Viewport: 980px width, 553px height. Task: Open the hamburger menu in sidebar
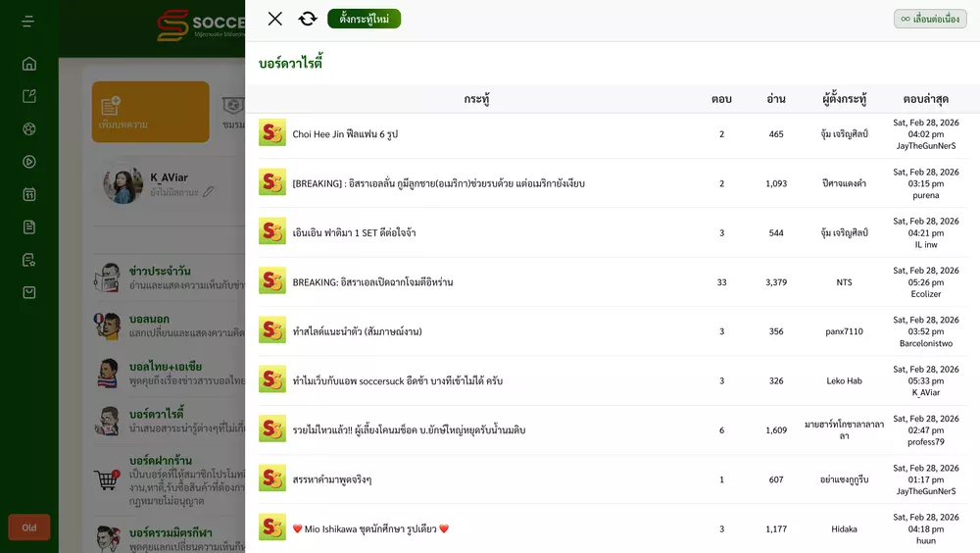[28, 22]
